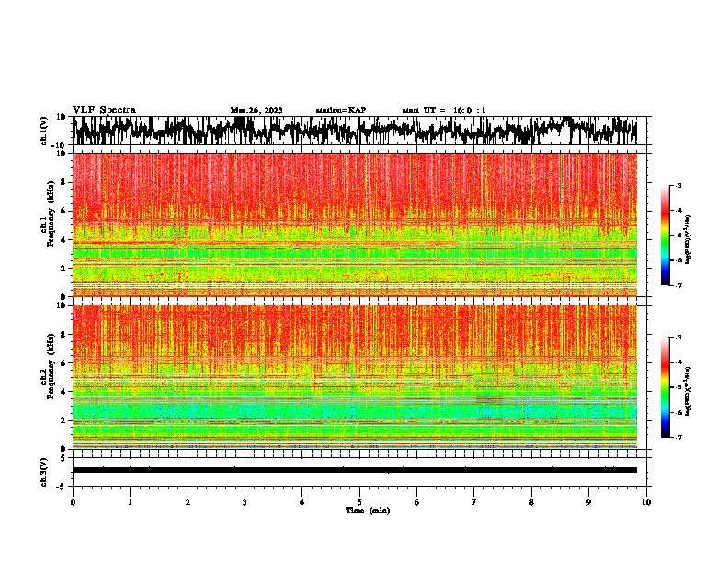Click the "-5" label on ch.2 color bar
The width and height of the screenshot is (728, 563).
pos(677,387)
